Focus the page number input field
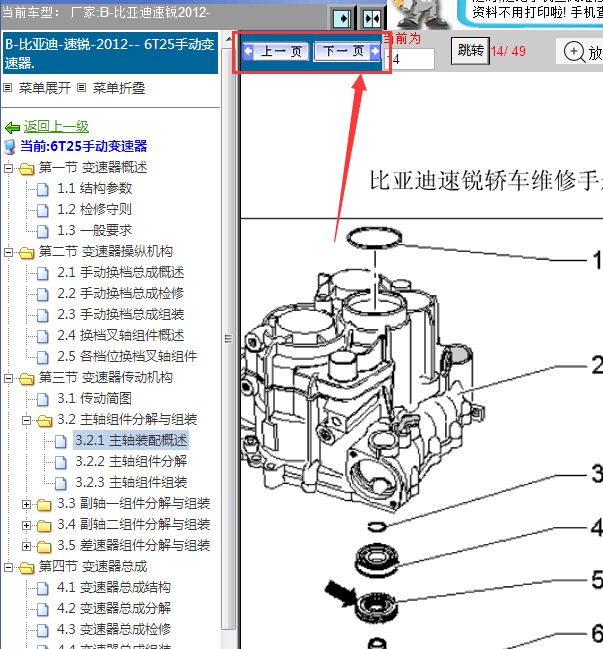603x649 pixels. coord(409,59)
